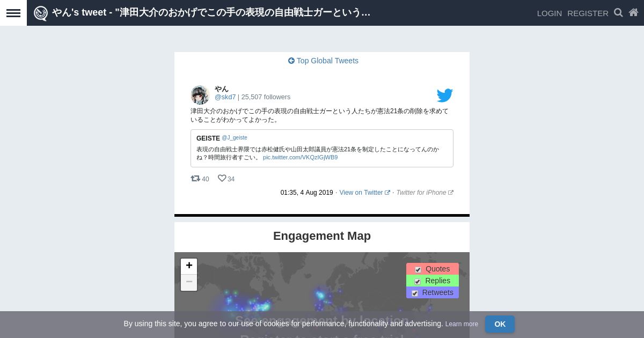Screen dimensions: 644x338
Task: Open the @J_geiste handle link
Action: pyautogui.click(x=235, y=138)
